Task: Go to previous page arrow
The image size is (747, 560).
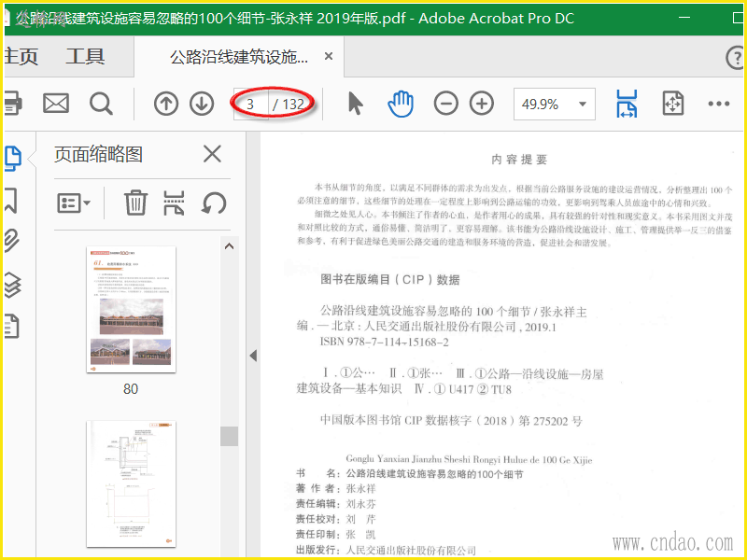Action: coord(166,104)
